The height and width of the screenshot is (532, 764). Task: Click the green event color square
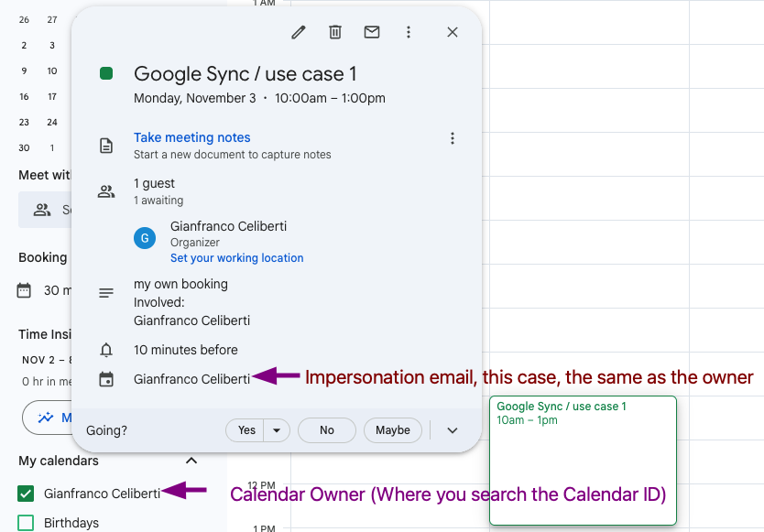[x=106, y=73]
